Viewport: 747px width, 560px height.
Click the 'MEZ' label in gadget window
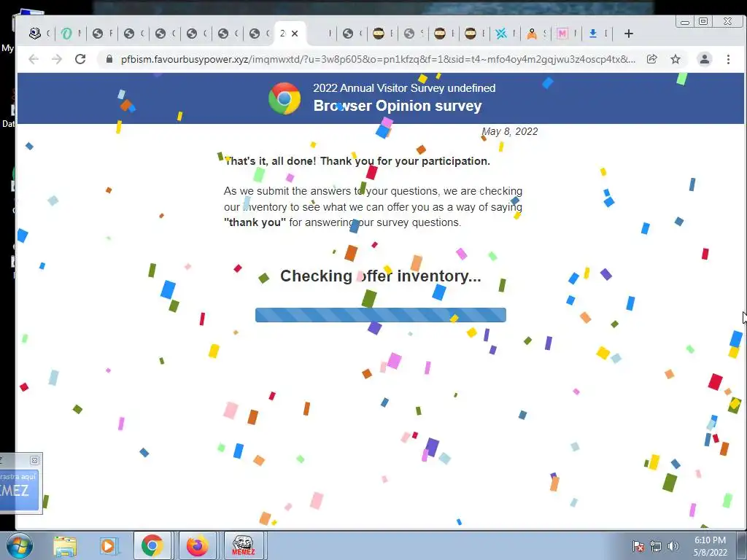pyautogui.click(x=15, y=491)
